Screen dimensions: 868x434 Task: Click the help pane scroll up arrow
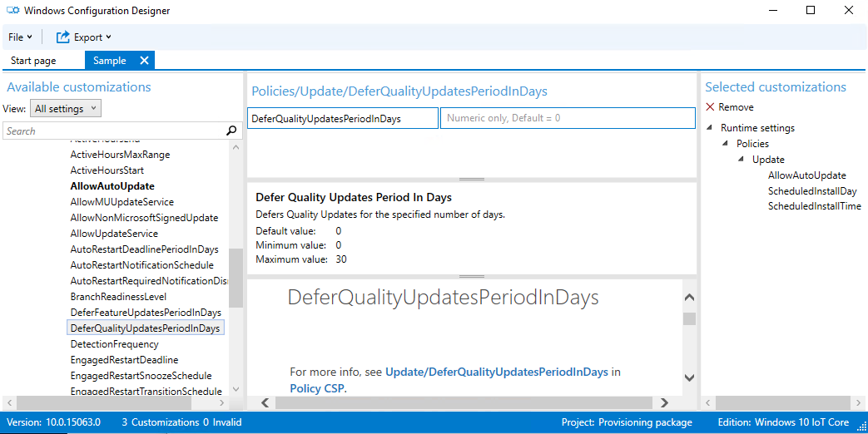click(689, 298)
